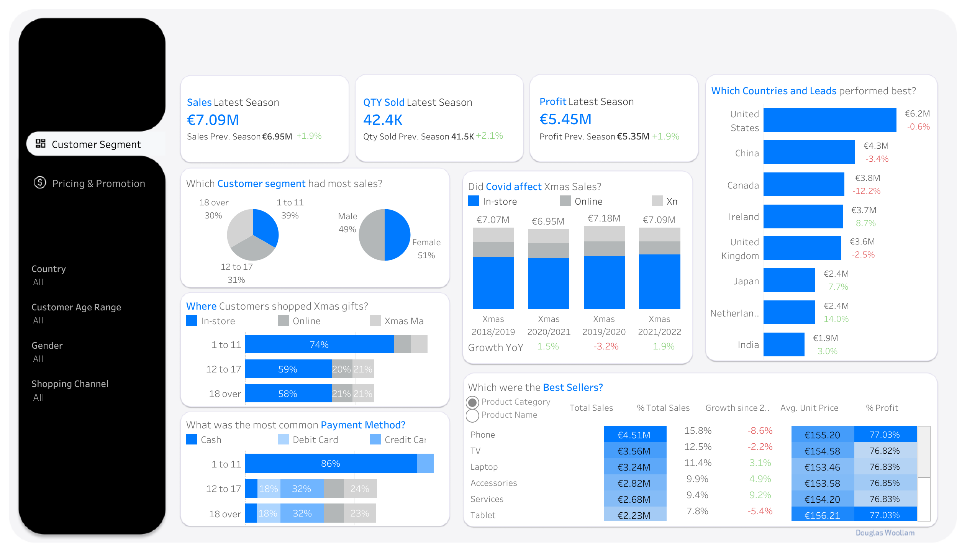Click the Avg. Unit Price column header
Image resolution: width=980 pixels, height=551 pixels.
pyautogui.click(x=810, y=408)
